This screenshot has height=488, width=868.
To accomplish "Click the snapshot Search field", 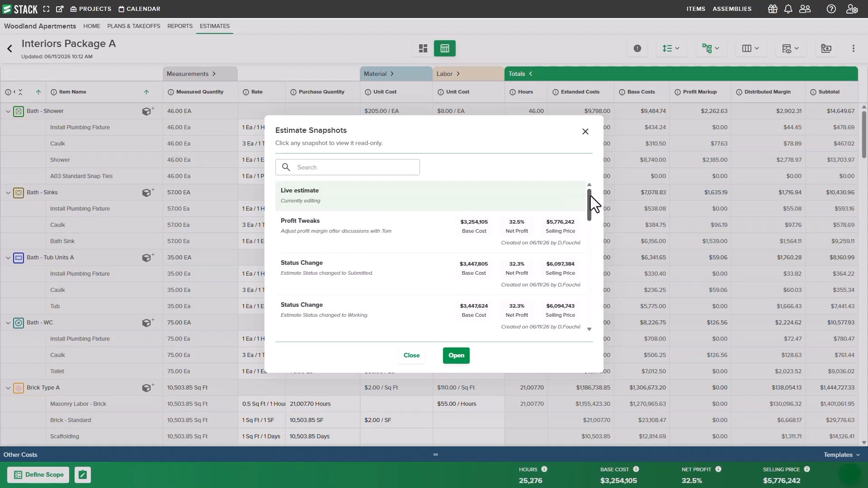I will pyautogui.click(x=348, y=167).
